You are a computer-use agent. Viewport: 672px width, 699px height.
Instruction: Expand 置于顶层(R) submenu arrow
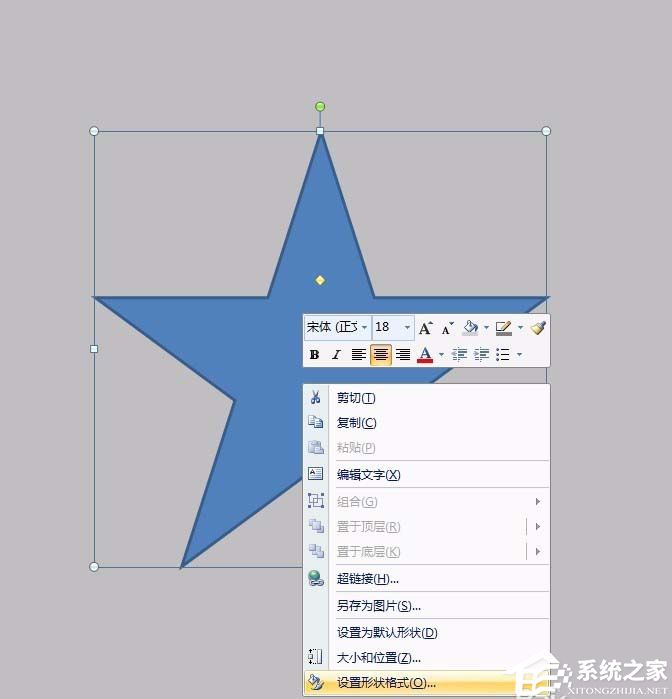(x=538, y=526)
